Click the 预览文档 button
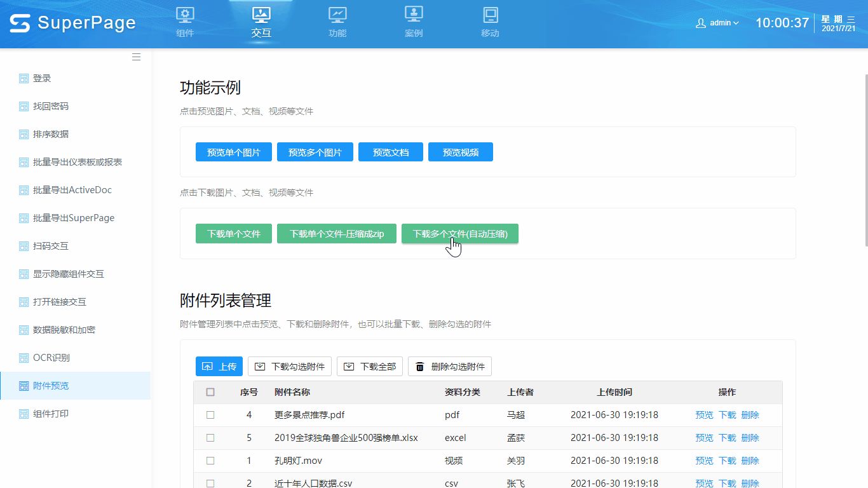 390,152
